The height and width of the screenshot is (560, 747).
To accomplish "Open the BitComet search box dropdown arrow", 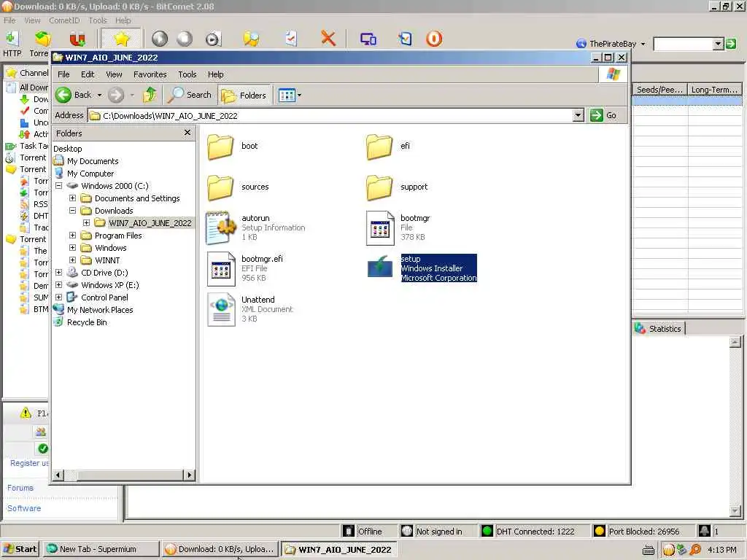I will (x=719, y=44).
